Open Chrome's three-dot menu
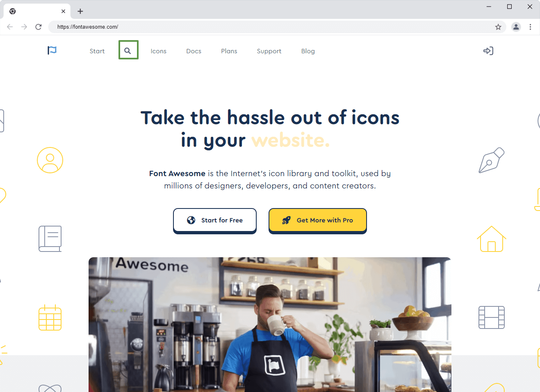This screenshot has height=392, width=540. pos(530,27)
